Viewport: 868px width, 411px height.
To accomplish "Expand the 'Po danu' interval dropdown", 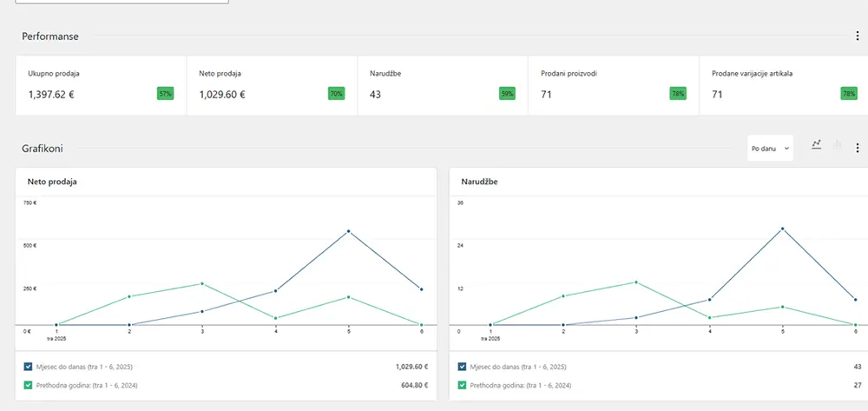I will [770, 149].
